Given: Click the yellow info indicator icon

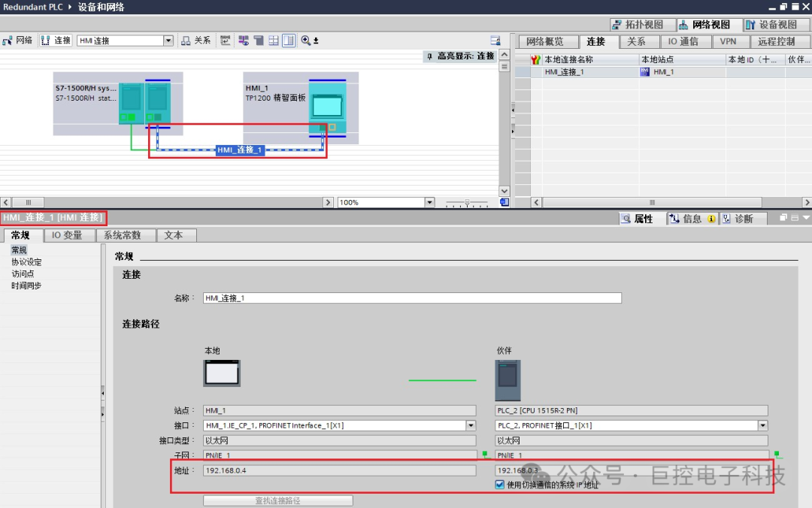Looking at the screenshot, I should pos(711,219).
